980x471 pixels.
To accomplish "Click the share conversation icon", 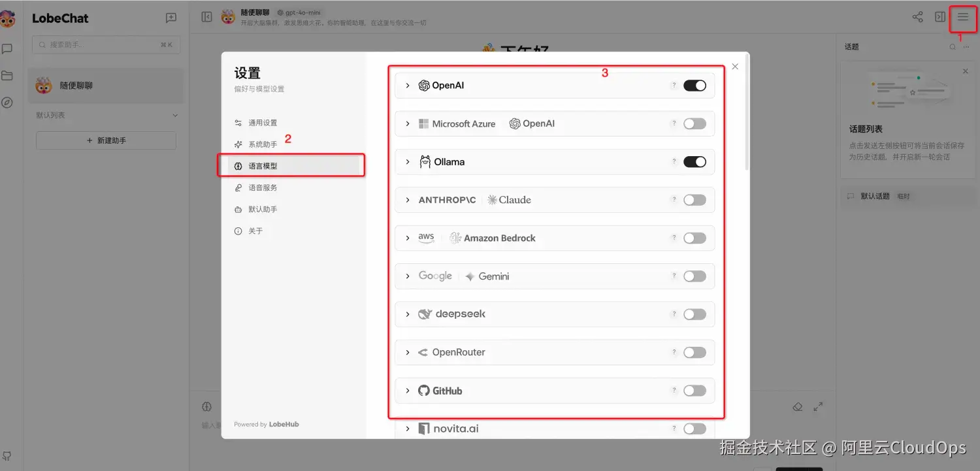I will 917,18.
